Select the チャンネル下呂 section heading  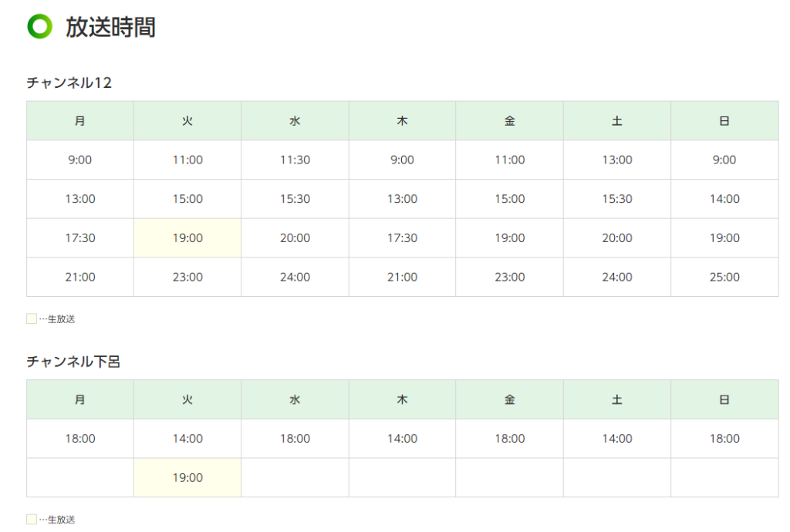click(73, 362)
